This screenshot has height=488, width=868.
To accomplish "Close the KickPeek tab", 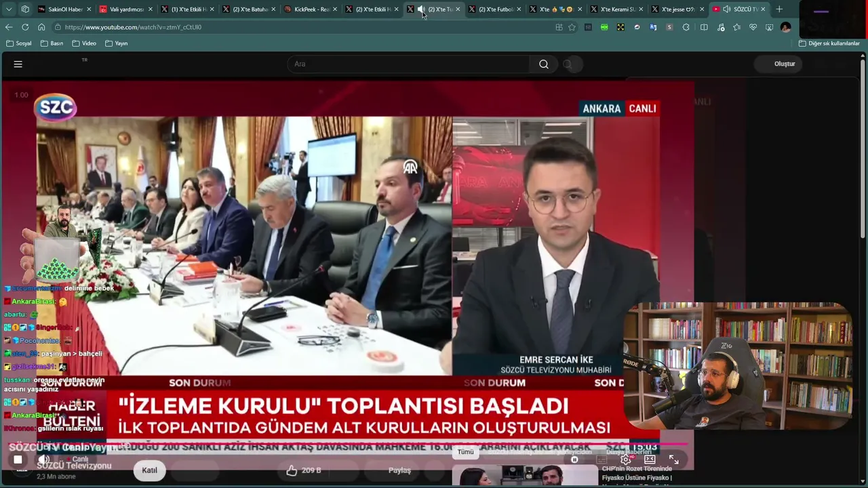I will tap(334, 9).
